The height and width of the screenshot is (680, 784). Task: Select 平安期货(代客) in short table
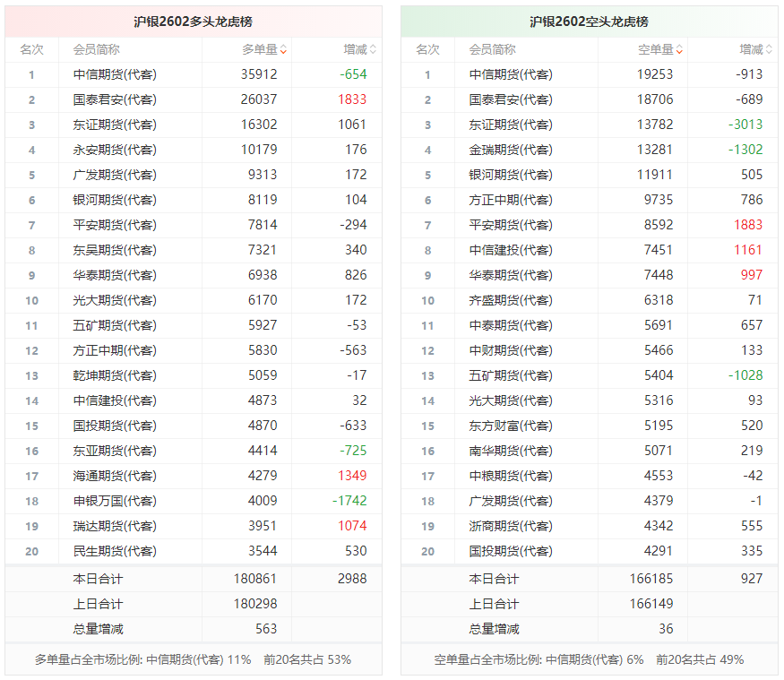(x=511, y=225)
